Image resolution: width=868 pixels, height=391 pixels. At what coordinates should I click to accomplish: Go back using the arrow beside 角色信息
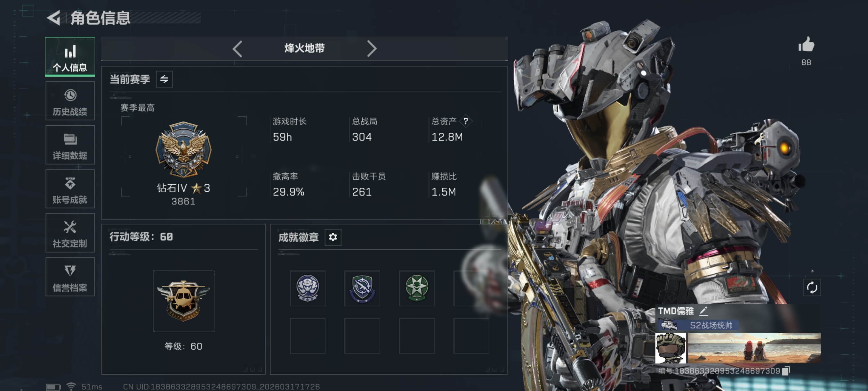coord(53,18)
